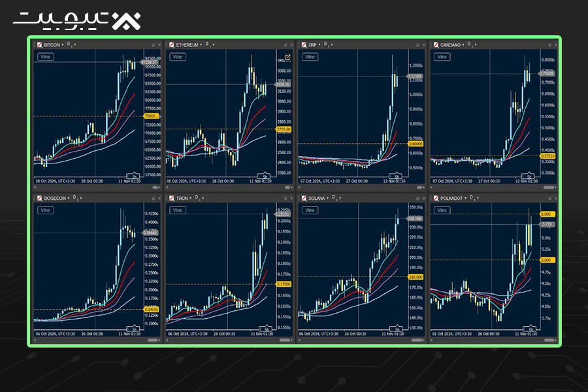
Task: Detach the SOLANA chart panel
Action: 417,199
